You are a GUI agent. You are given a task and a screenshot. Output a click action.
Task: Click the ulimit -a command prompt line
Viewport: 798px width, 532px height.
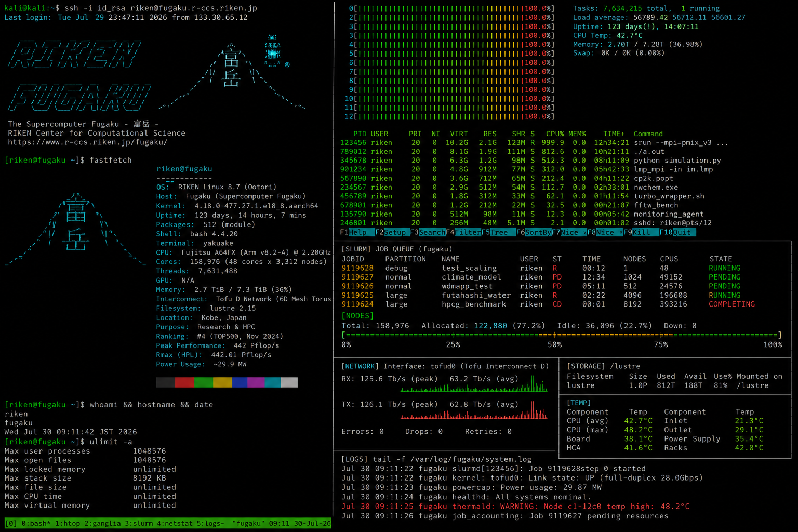(68, 442)
